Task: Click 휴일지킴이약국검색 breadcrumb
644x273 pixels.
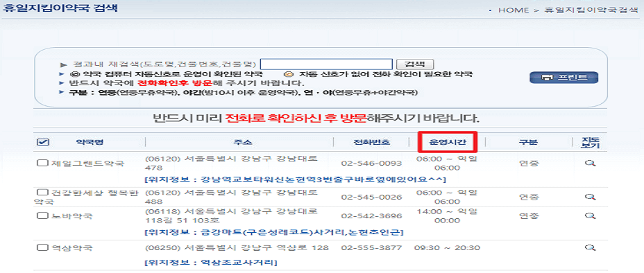Action: click(x=591, y=10)
